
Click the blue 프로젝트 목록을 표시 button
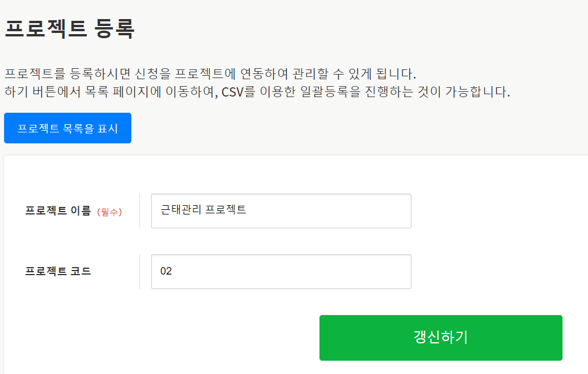(68, 128)
